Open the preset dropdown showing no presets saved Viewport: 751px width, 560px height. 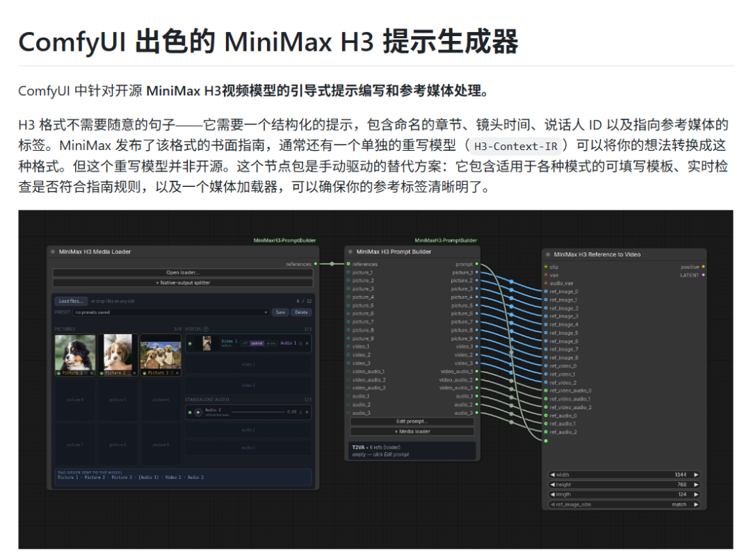point(172,312)
